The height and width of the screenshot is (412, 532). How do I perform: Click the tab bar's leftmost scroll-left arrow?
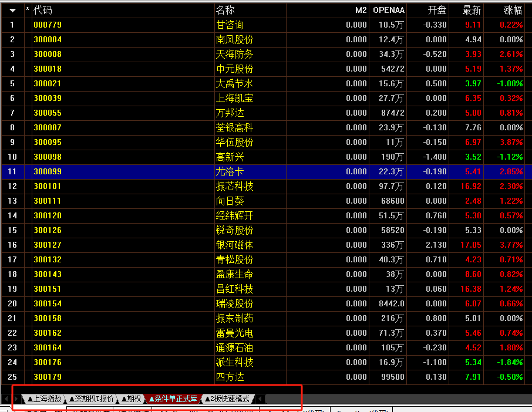pyautogui.click(x=6, y=399)
